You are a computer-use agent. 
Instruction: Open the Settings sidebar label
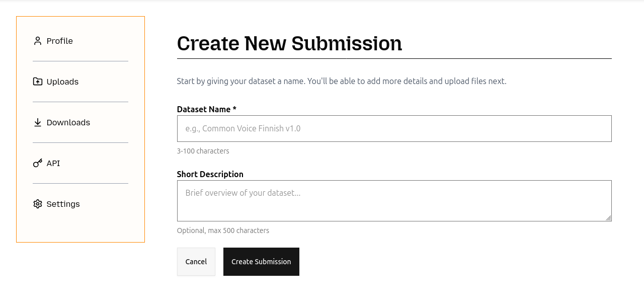(63, 204)
